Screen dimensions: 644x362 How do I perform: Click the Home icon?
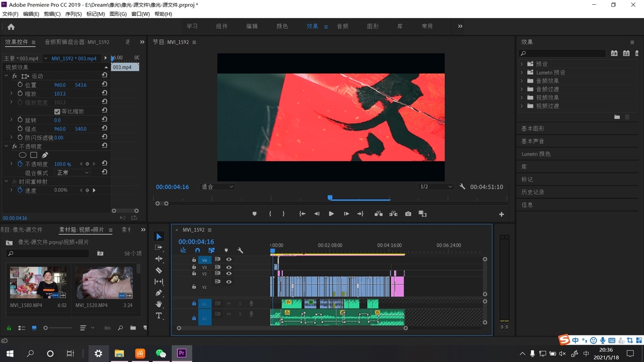pyautogui.click(x=11, y=27)
